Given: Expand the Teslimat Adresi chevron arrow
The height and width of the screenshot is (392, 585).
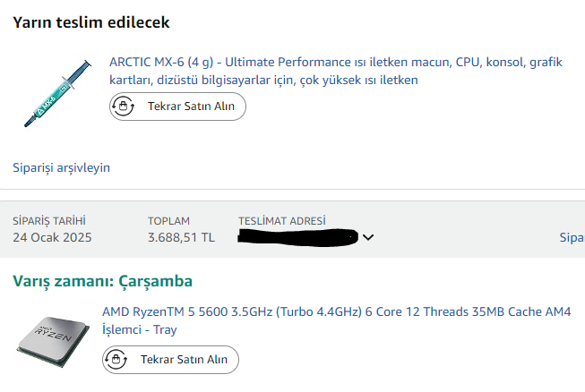Looking at the screenshot, I should [367, 238].
